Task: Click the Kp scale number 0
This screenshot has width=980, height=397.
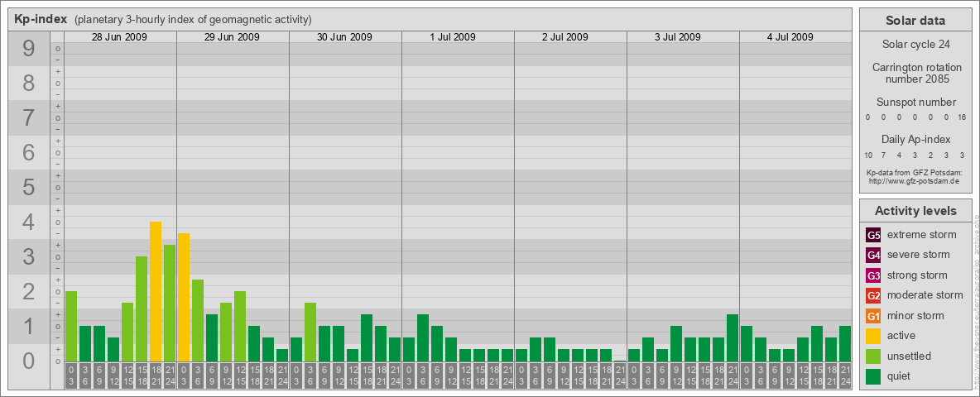Action: tap(28, 361)
